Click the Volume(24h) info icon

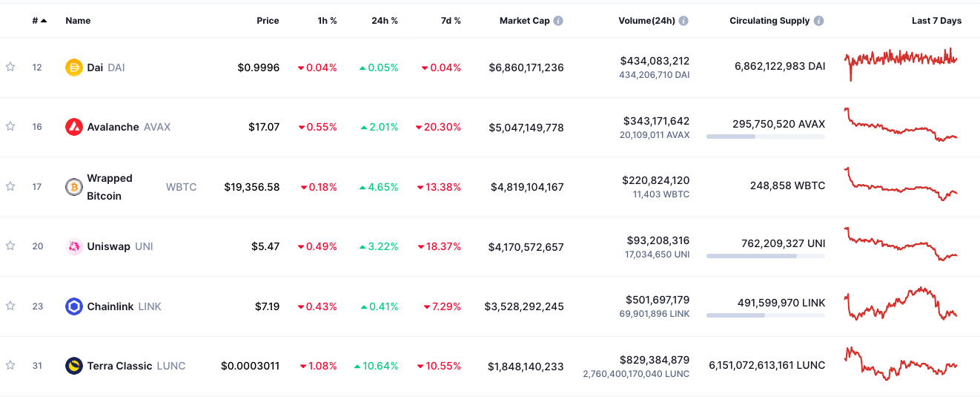coord(683,21)
